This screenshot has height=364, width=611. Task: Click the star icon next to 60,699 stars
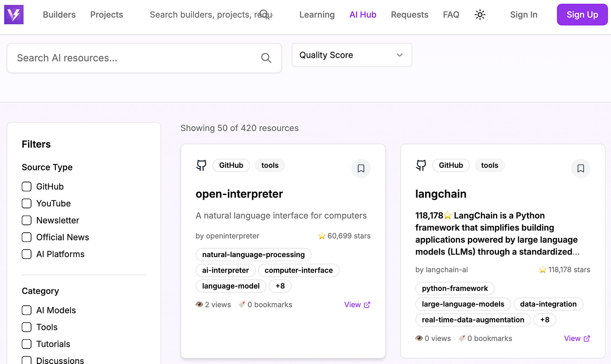322,236
